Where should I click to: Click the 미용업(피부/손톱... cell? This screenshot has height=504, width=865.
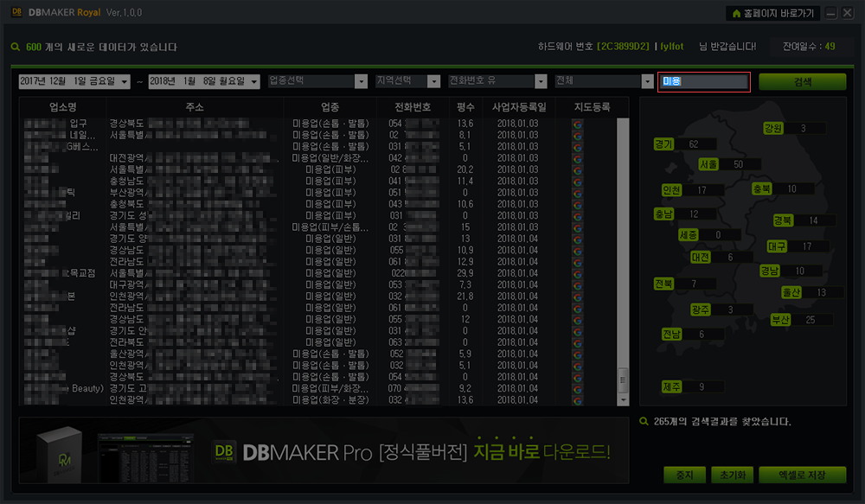(330, 227)
